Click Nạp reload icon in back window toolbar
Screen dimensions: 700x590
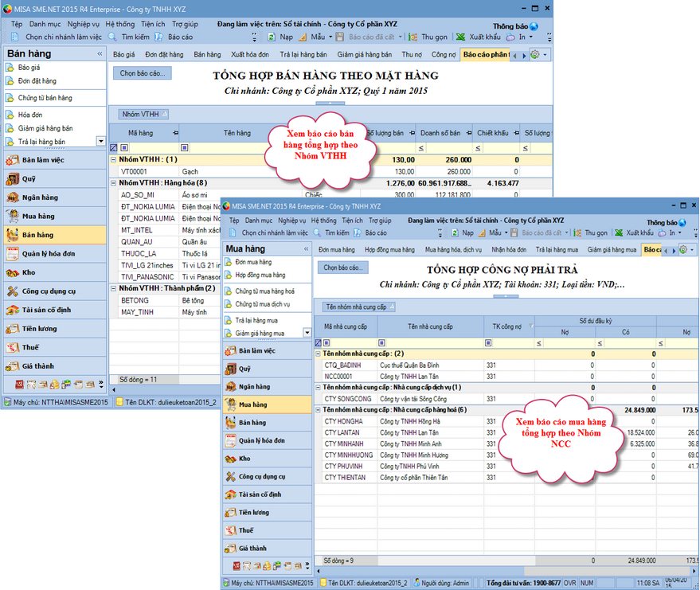click(272, 37)
